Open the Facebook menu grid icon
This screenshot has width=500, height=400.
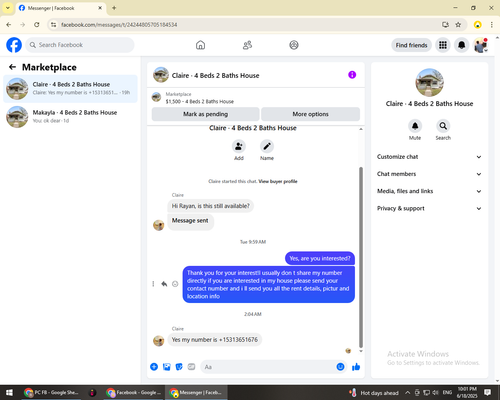click(x=443, y=45)
